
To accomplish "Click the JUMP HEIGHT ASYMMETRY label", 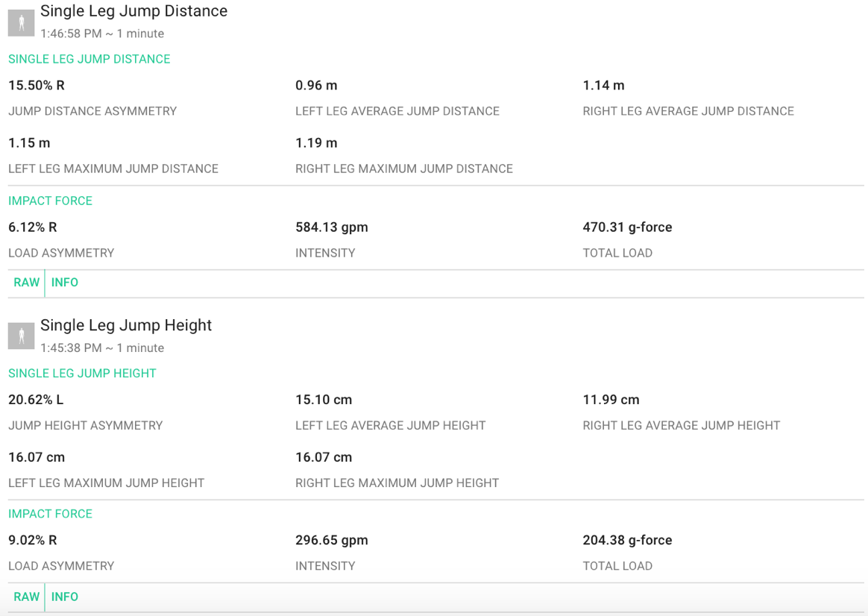I will coord(85,426).
